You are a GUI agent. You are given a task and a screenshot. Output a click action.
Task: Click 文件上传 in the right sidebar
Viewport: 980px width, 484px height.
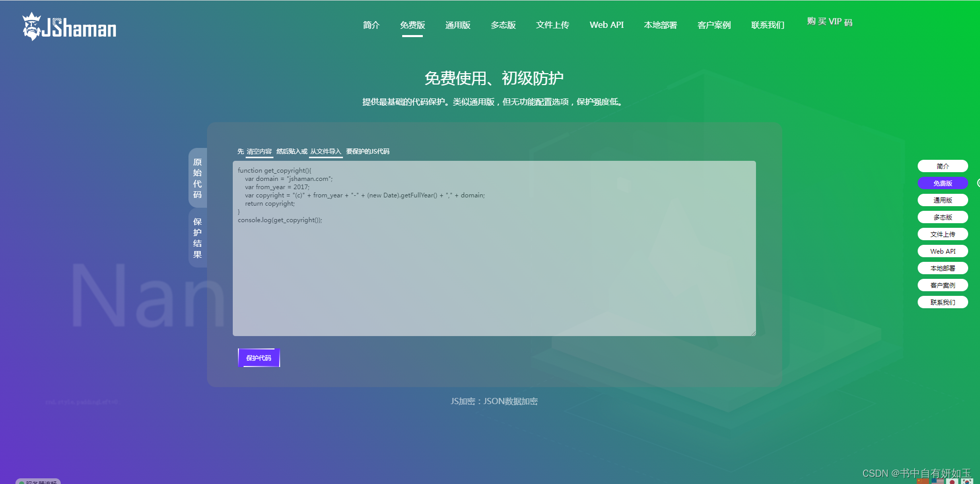pyautogui.click(x=942, y=234)
